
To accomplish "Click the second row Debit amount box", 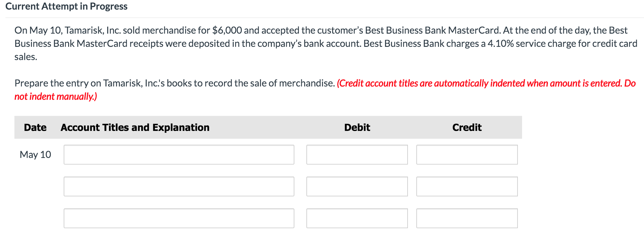I will click(357, 186).
